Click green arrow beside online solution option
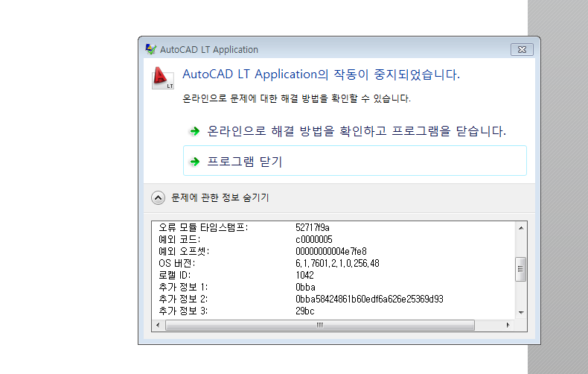 click(195, 131)
